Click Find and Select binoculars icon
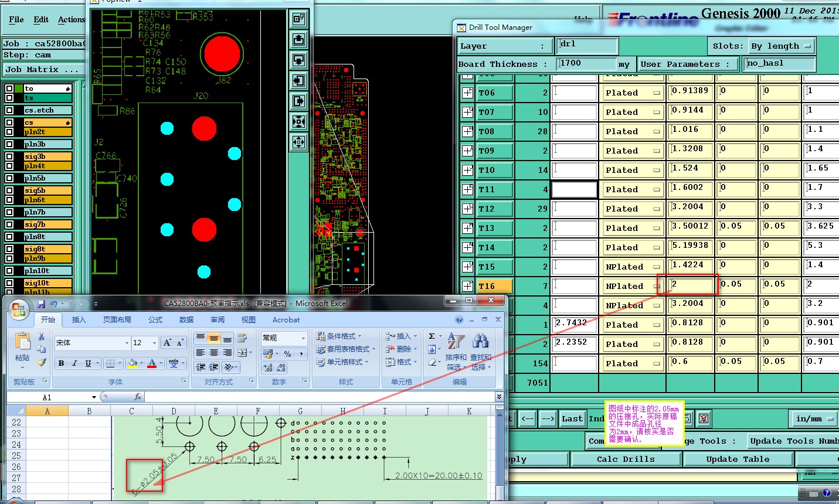The image size is (839, 504). [480, 341]
